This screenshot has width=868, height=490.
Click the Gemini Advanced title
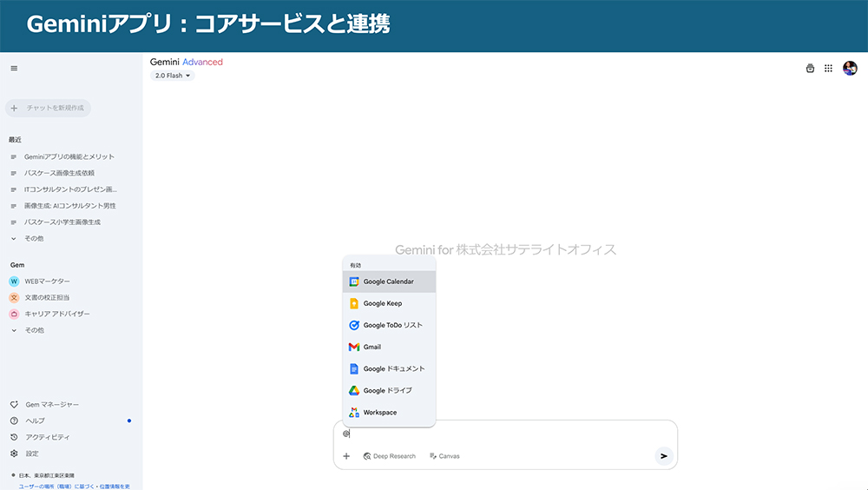point(186,62)
